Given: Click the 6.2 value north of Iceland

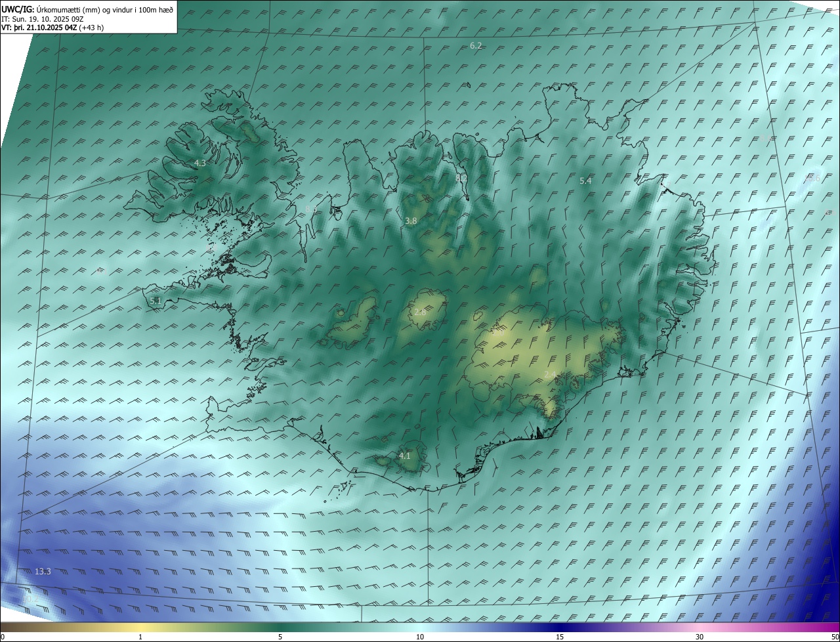Looking at the screenshot, I should [476, 45].
